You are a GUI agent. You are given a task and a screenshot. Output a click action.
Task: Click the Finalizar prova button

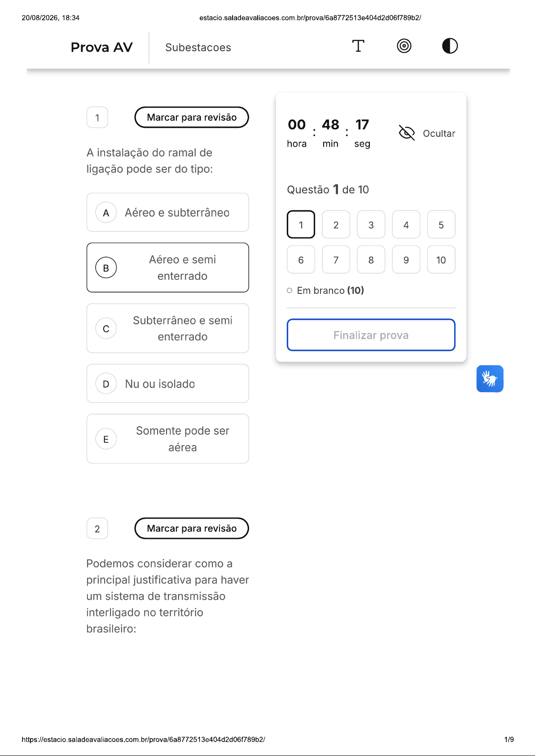click(x=371, y=335)
